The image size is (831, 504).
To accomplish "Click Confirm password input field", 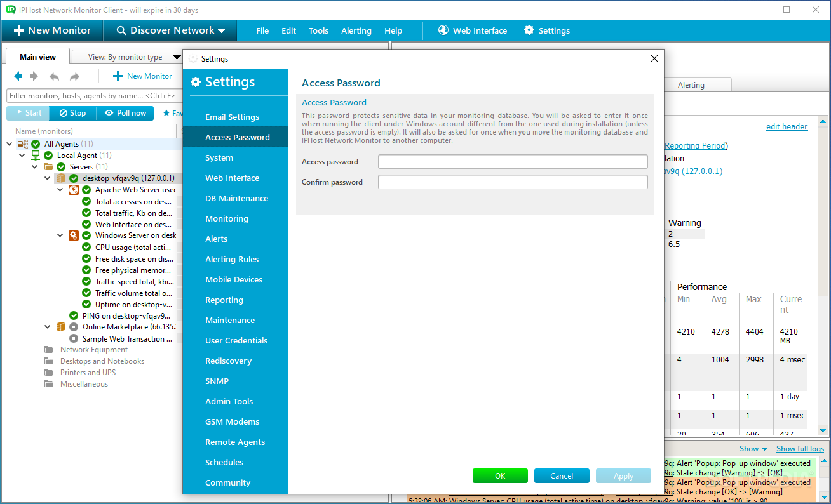I will [x=513, y=182].
